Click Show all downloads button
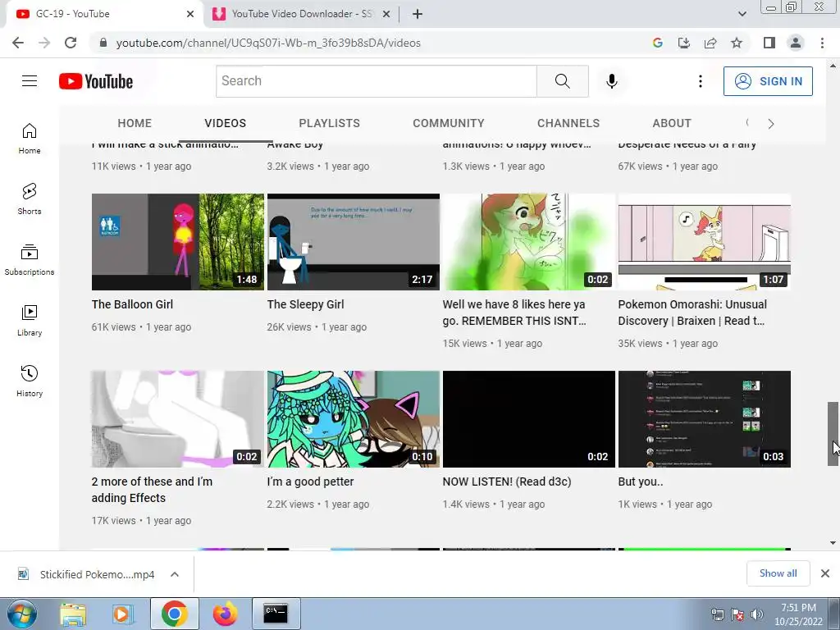 [778, 573]
